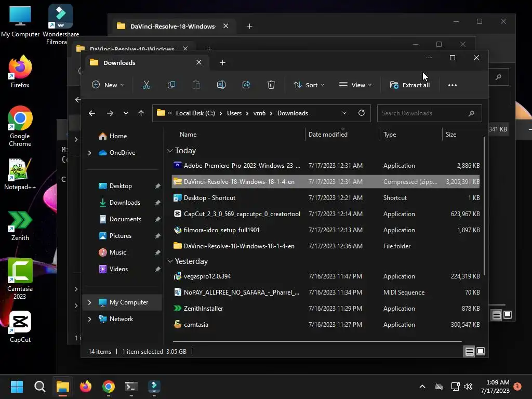Refresh the Downloads folder
Image resolution: width=532 pixels, height=399 pixels.
[362, 113]
